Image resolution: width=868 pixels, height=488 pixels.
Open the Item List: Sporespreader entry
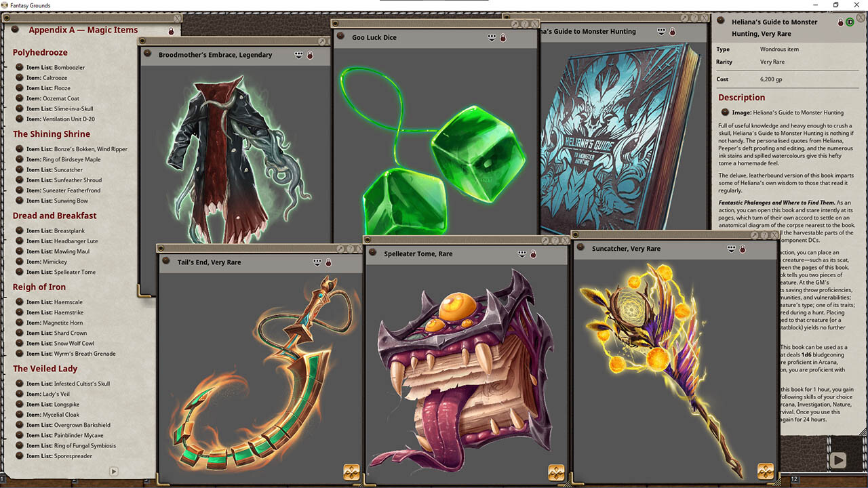click(x=20, y=456)
